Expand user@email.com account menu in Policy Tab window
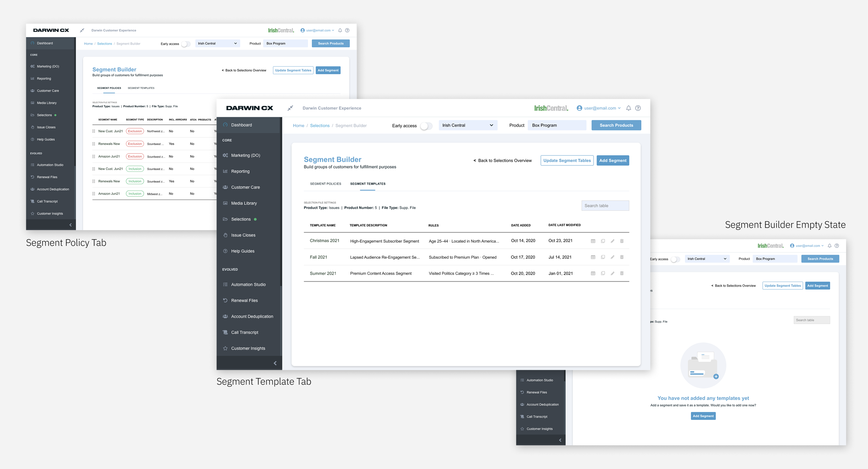The image size is (868, 469). 317,30
